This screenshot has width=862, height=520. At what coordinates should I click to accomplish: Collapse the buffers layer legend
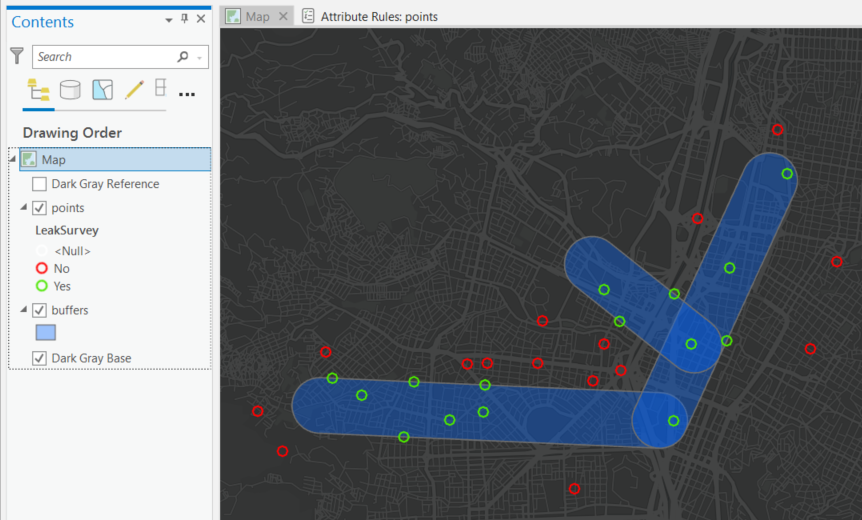click(24, 309)
